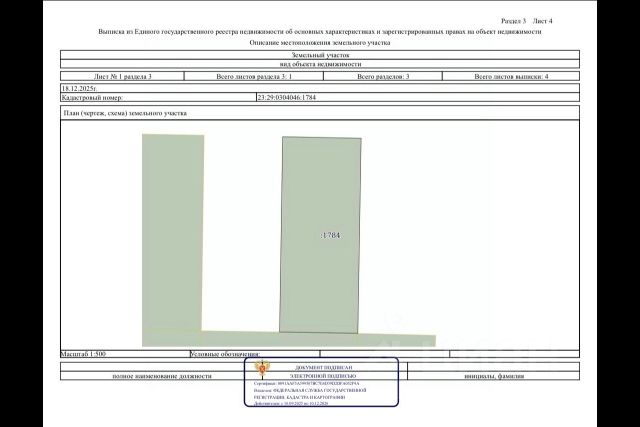Click the cell "Всего разделов: 3"
This screenshot has height=427, width=640.
(x=383, y=76)
